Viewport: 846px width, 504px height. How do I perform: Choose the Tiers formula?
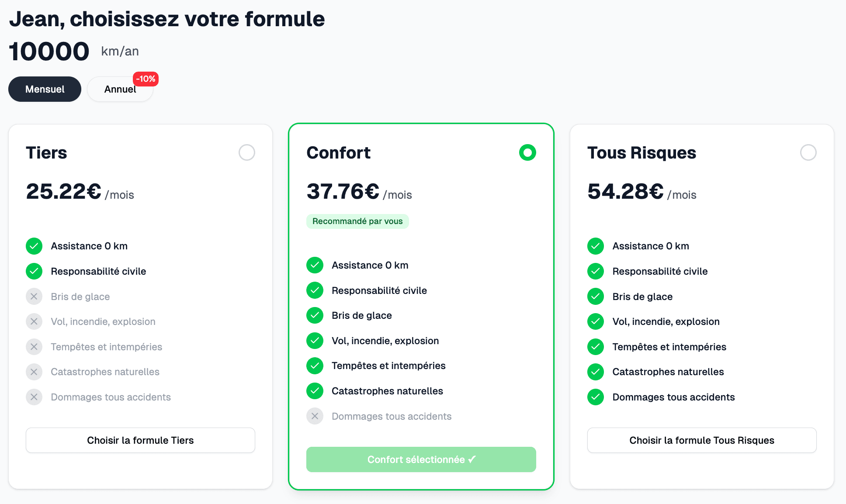[x=140, y=440]
